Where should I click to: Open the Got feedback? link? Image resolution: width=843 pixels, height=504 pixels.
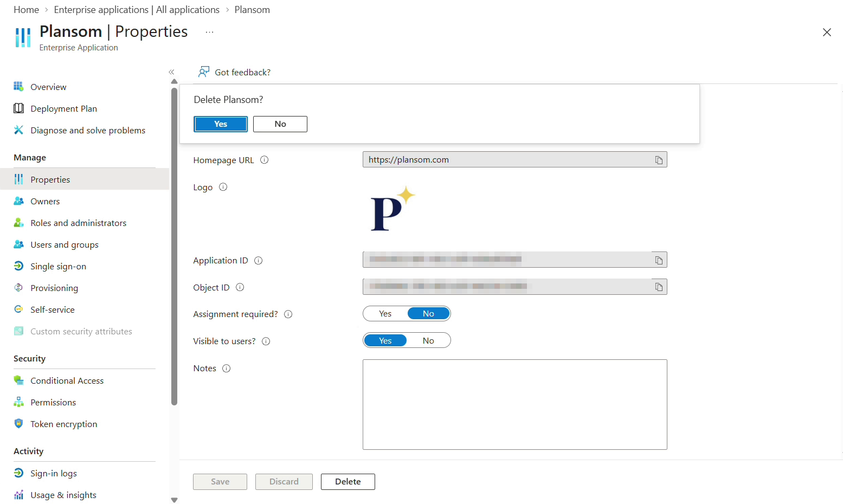pyautogui.click(x=234, y=72)
